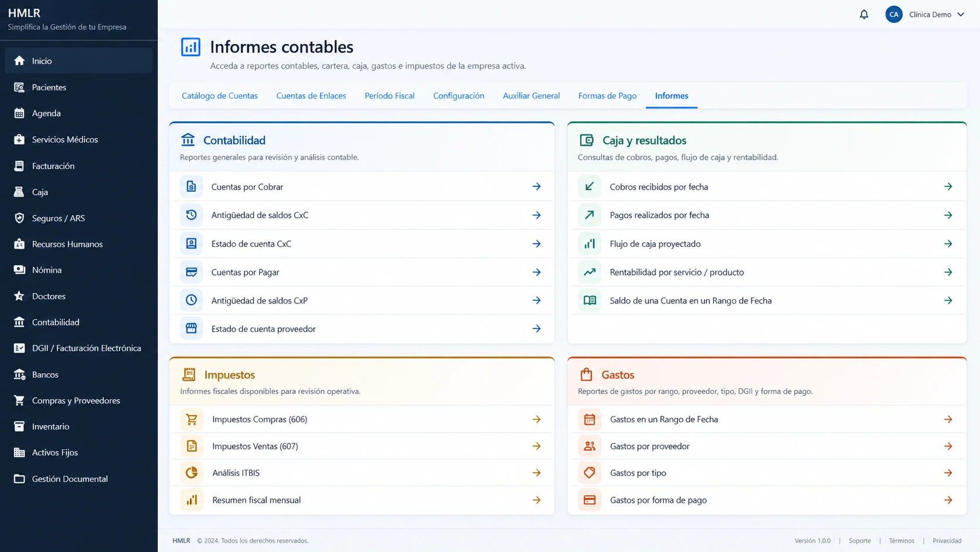
Task: Click the Servicios Médicos sidebar icon
Action: pos(19,140)
